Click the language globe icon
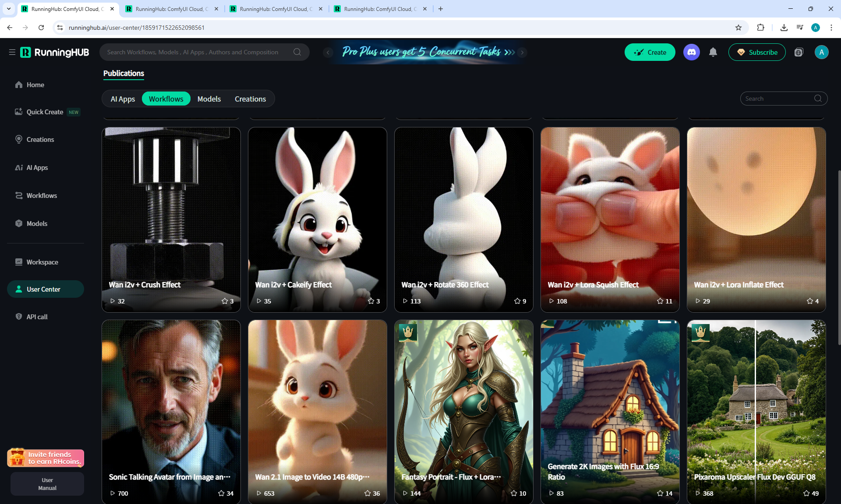841x504 pixels. 799,52
